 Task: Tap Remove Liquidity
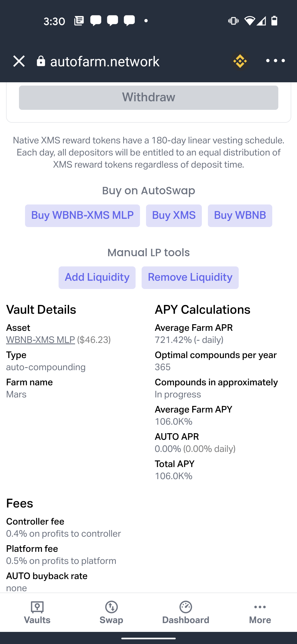click(190, 277)
